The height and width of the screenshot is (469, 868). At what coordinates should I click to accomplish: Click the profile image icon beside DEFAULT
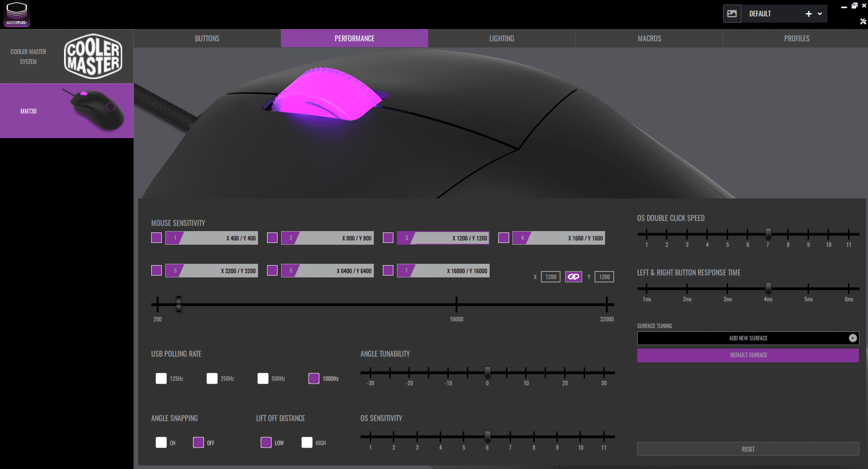tap(732, 14)
